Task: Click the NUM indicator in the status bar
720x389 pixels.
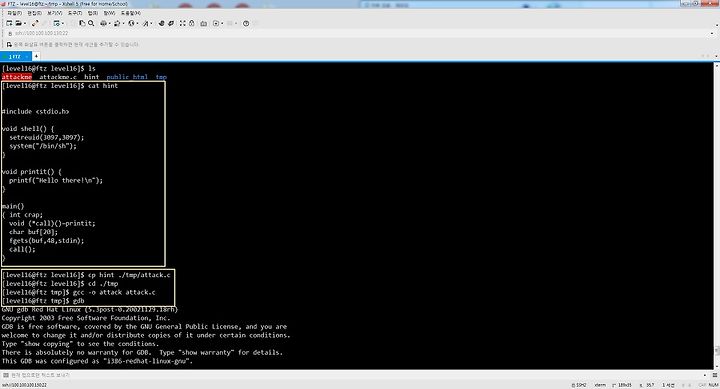Action: click(714, 385)
